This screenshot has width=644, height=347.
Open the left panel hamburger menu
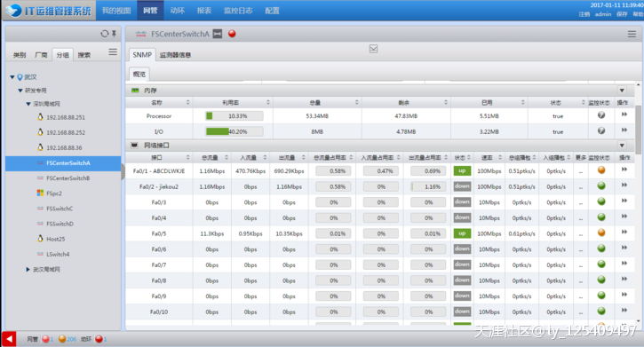point(113,52)
